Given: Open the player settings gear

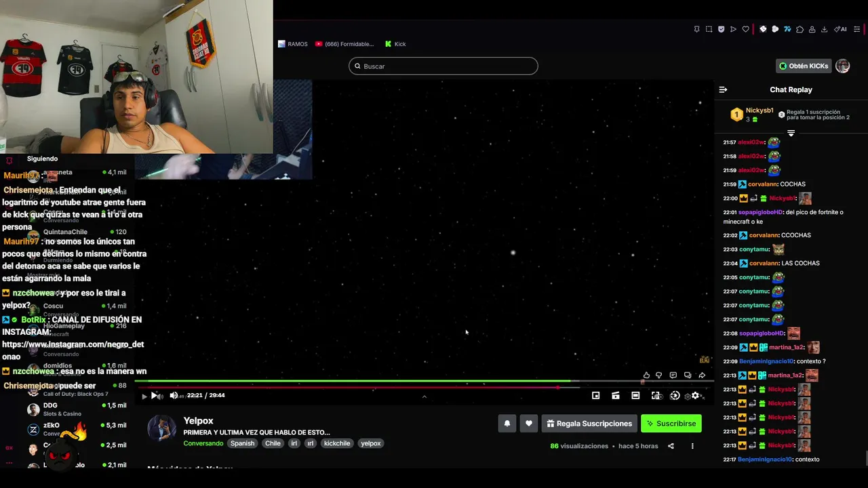Looking at the screenshot, I should click(x=695, y=396).
